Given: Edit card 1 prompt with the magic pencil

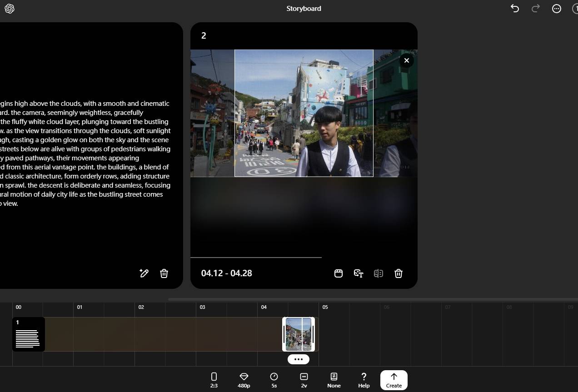Looking at the screenshot, I should click(x=144, y=273).
